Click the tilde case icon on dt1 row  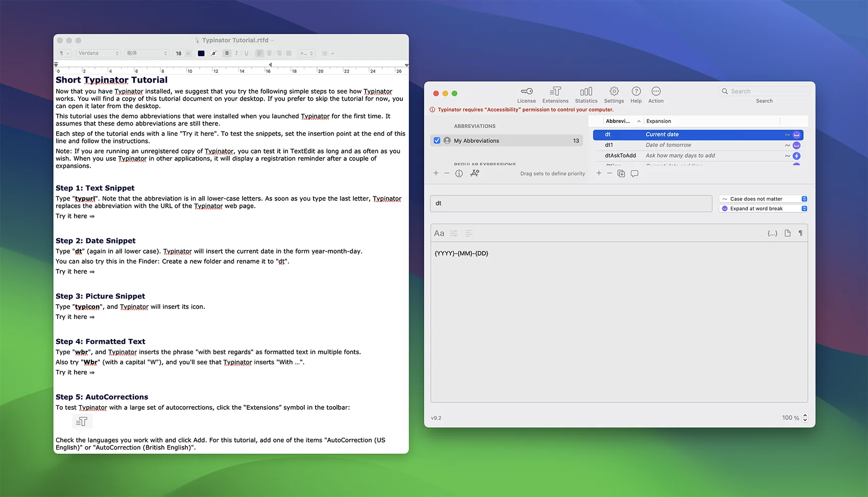tap(787, 145)
